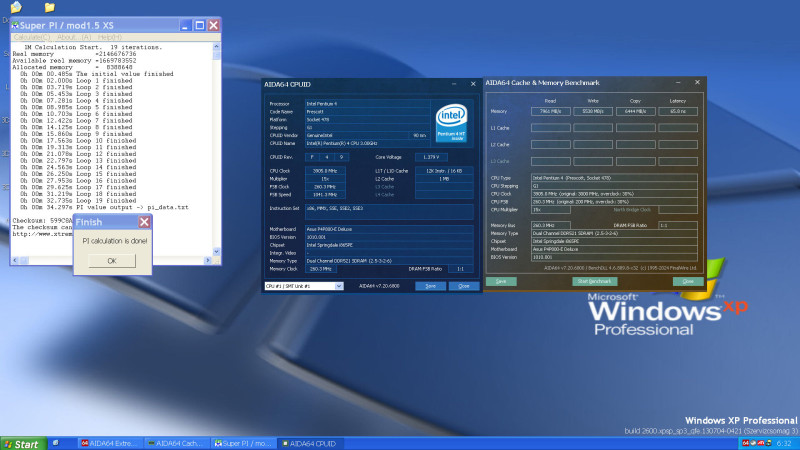Click the CPUID Motherboard value
Image resolution: width=800 pixels, height=450 pixels.
point(389,230)
